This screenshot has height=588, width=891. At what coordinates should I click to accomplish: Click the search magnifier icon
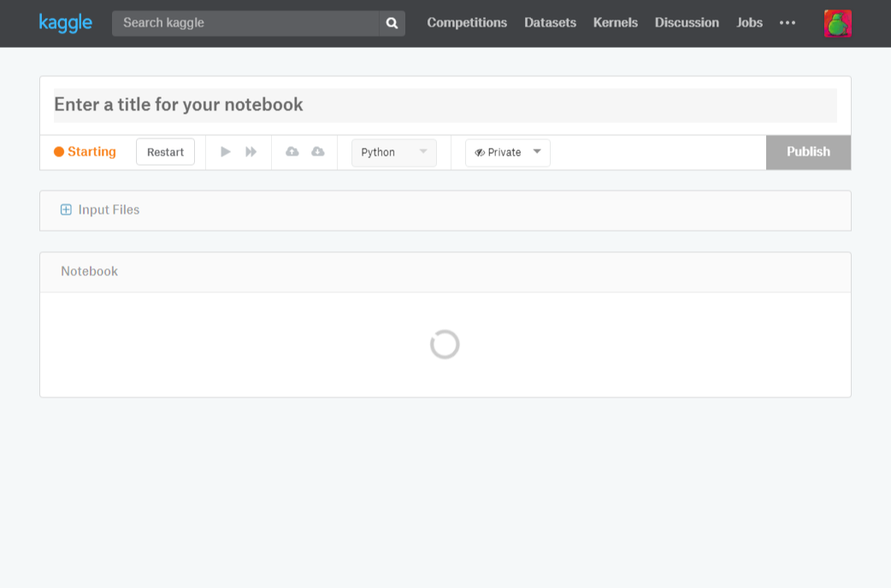tap(391, 23)
